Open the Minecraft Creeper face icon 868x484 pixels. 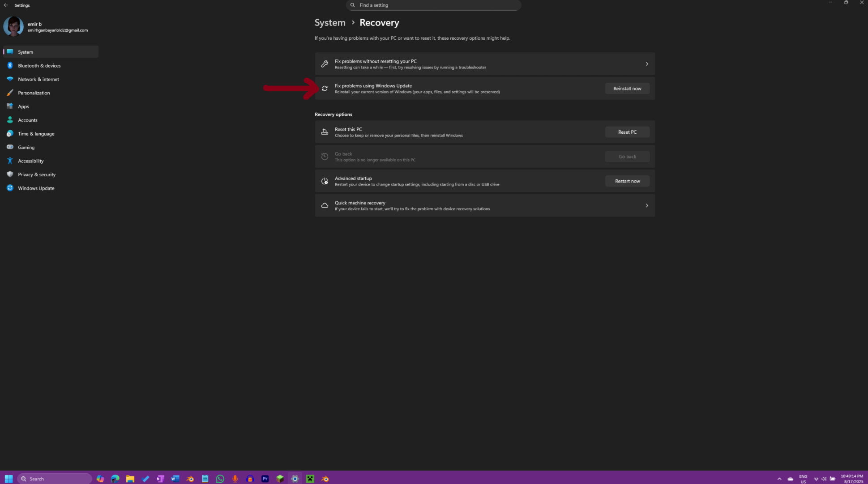coord(310,479)
